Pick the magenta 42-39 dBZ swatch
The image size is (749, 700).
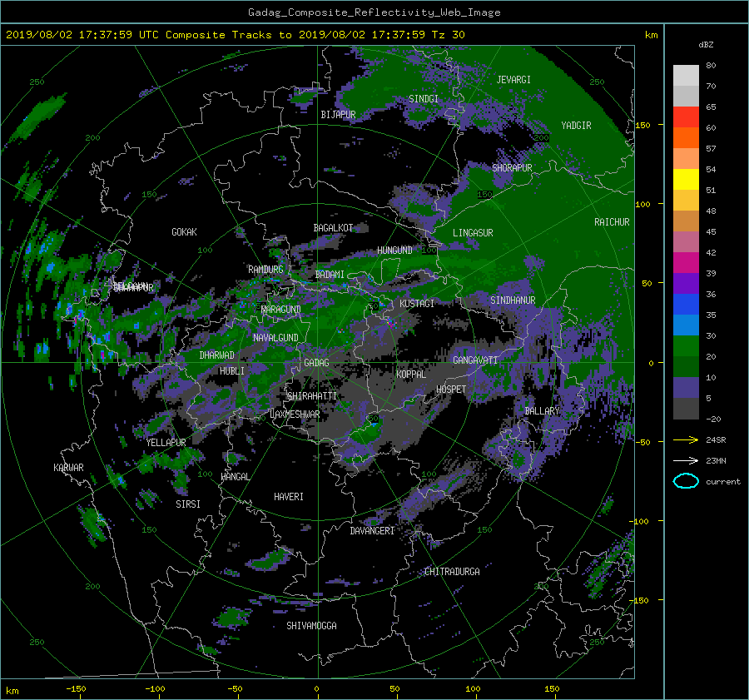(x=686, y=263)
